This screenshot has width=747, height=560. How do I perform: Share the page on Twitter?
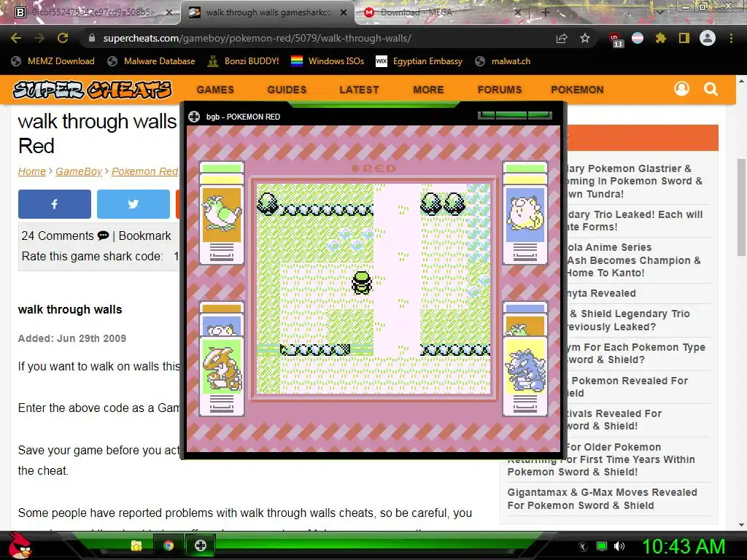(133, 204)
